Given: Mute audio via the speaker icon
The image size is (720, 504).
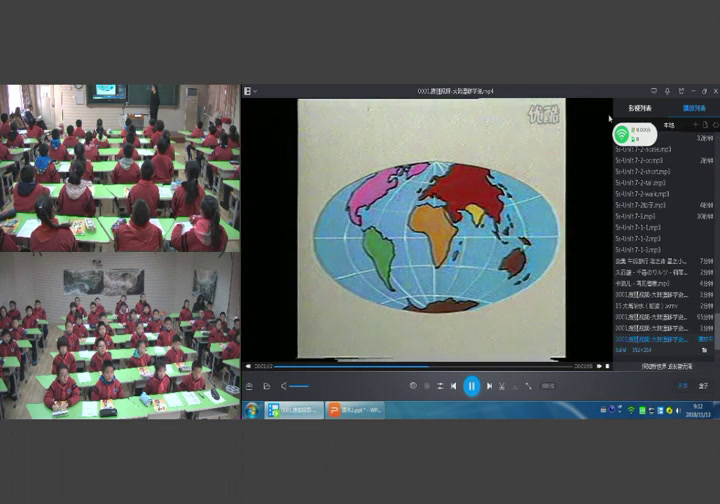Looking at the screenshot, I should pyautogui.click(x=284, y=386).
